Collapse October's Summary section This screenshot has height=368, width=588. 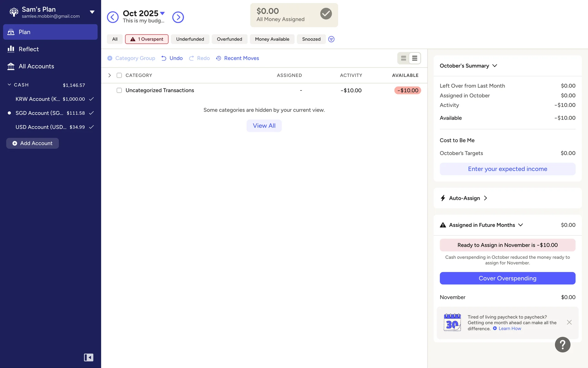point(495,66)
